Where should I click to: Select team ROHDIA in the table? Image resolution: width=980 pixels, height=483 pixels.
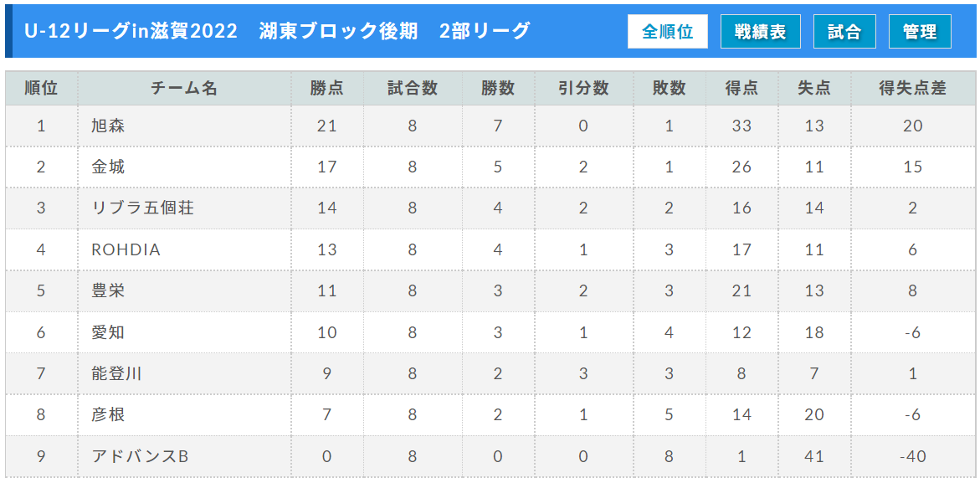point(126,249)
